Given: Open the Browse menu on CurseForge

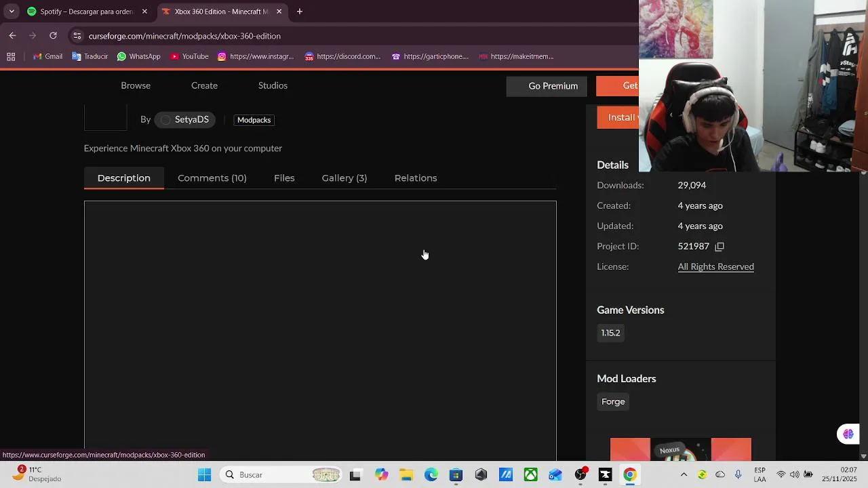Looking at the screenshot, I should click(136, 85).
